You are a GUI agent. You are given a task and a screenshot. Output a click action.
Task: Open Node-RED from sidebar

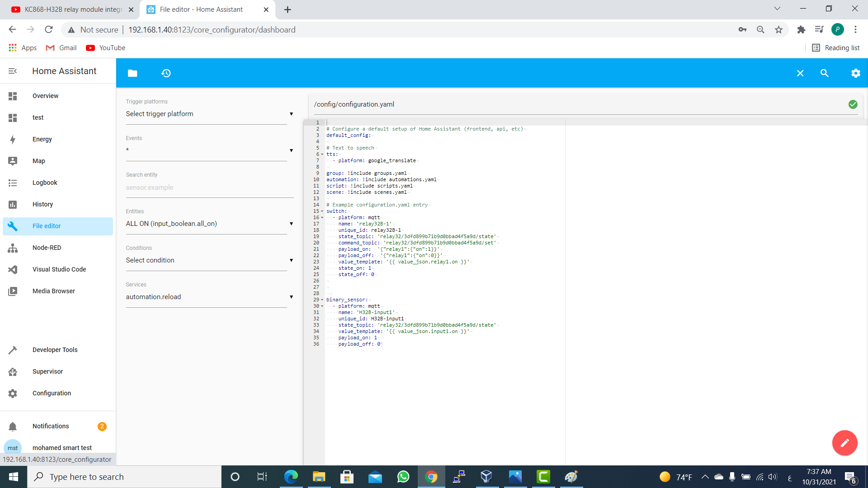coord(47,248)
